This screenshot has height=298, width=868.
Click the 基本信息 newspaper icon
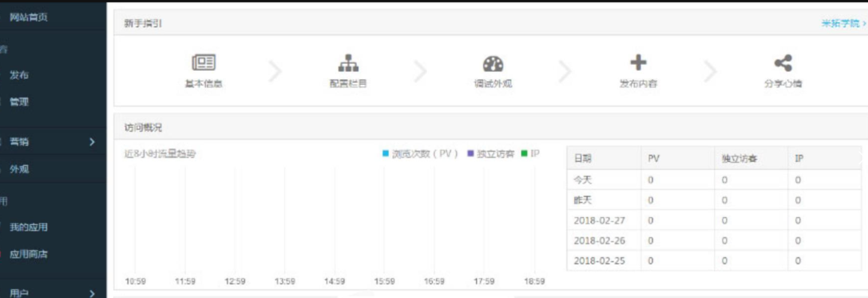(x=203, y=63)
